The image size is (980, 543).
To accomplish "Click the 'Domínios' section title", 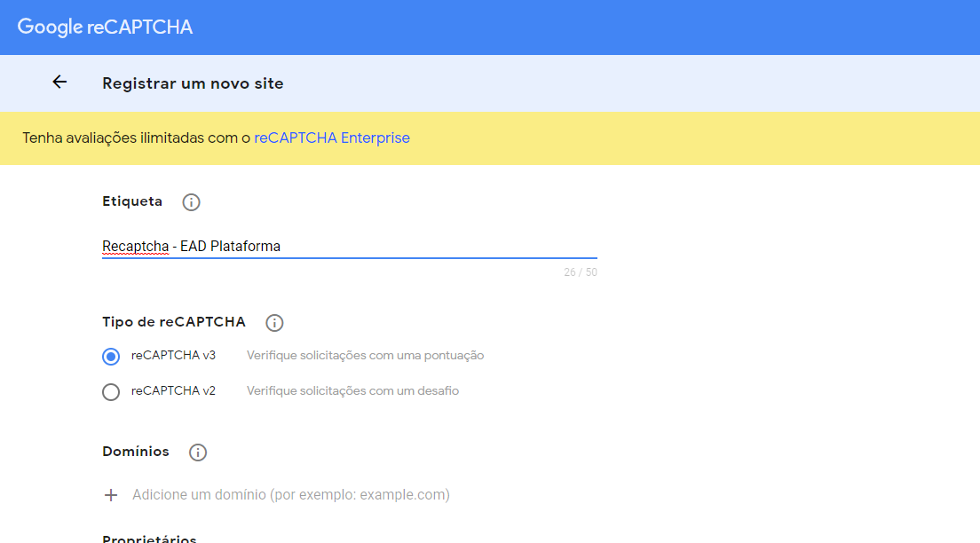I will (136, 451).
